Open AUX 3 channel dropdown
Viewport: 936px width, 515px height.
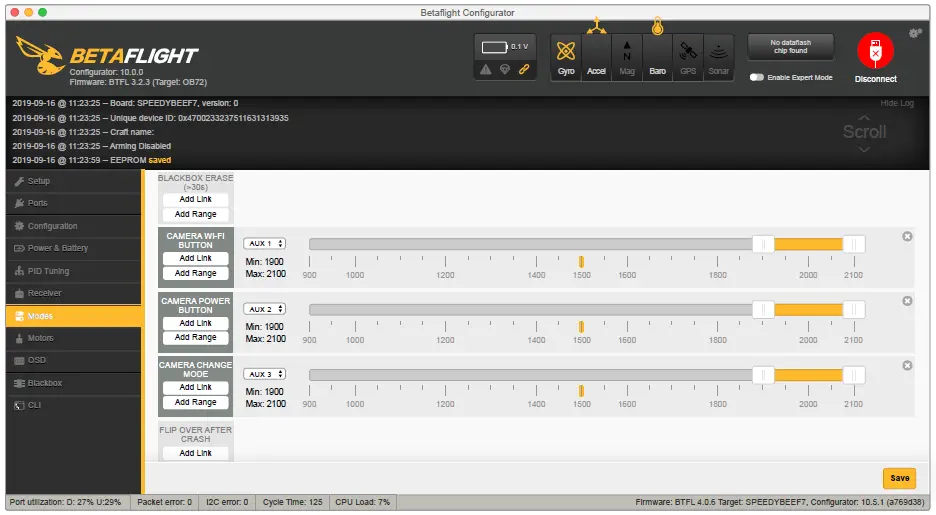point(265,374)
